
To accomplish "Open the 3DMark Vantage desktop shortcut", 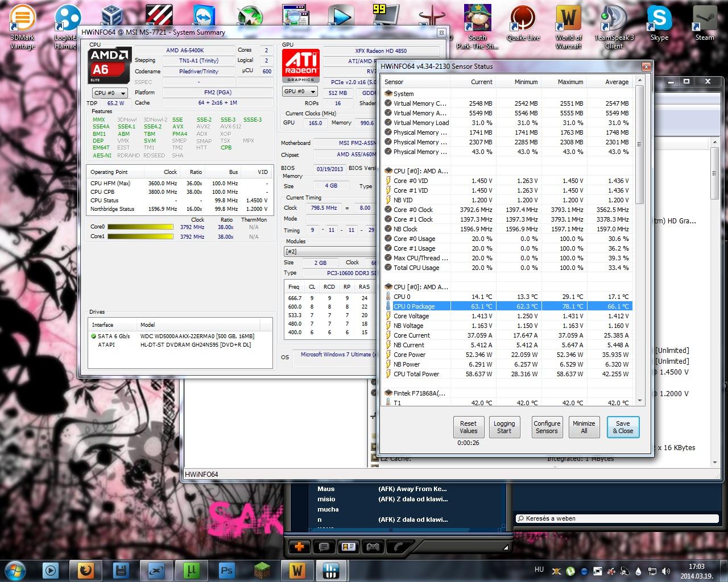I will 22,26.
